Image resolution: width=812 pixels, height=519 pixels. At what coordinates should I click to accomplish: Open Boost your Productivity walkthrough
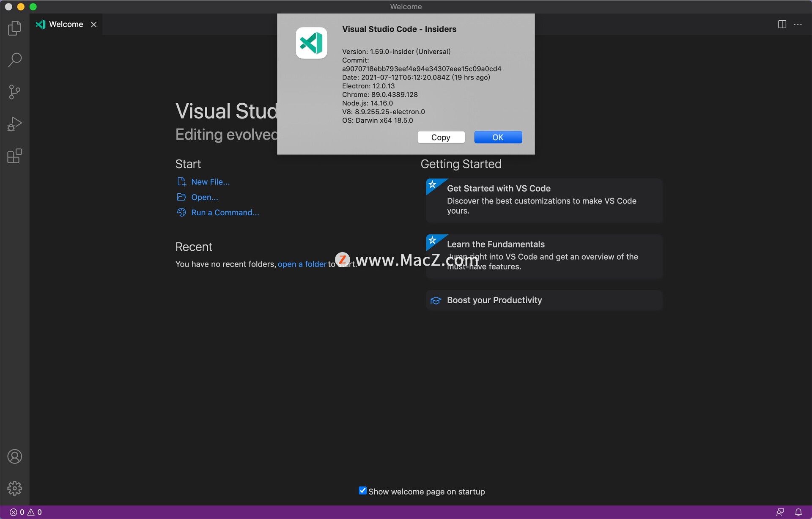point(544,300)
